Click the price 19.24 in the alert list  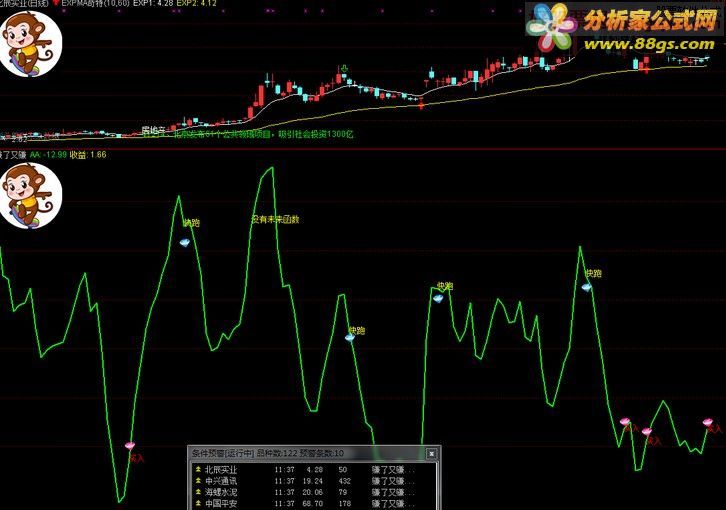point(312,481)
